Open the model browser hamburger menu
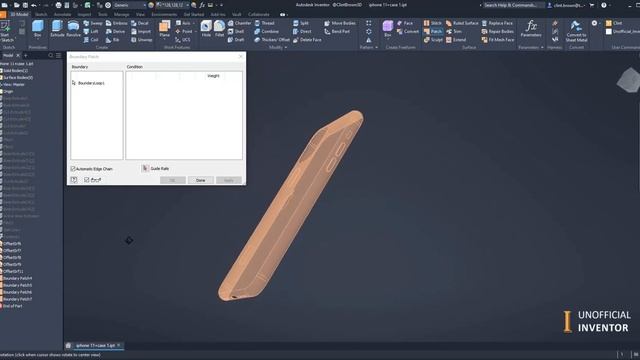Image resolution: width=640 pixels, height=360 pixels. [x=58, y=55]
